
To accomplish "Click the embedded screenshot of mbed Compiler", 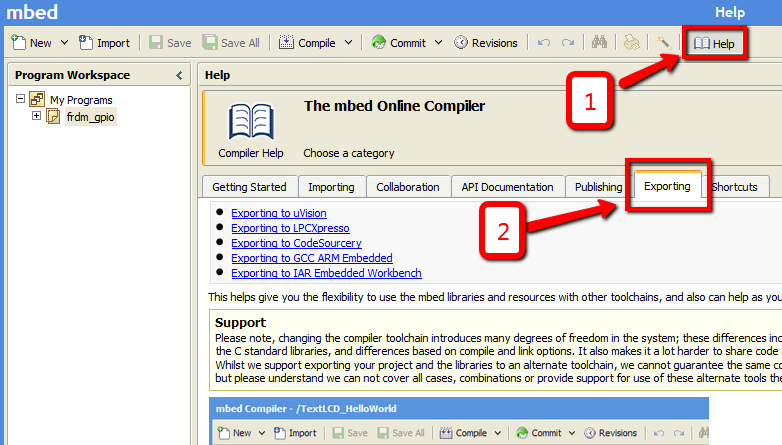I will coord(459,421).
